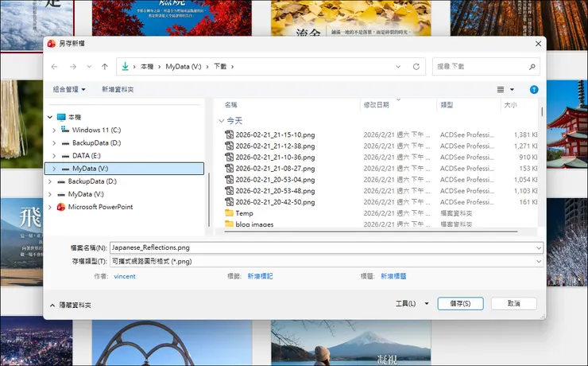
Task: Select file 2026-02-21_20-42-50.png
Action: [275, 202]
